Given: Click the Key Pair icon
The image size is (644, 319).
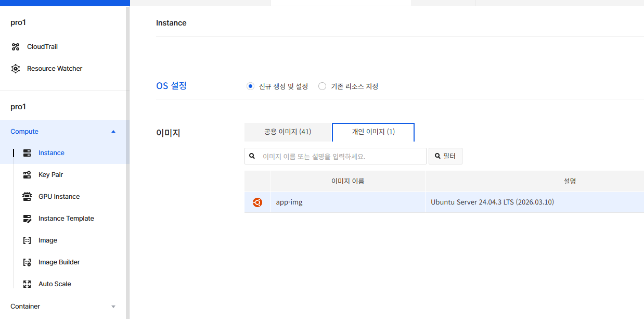Looking at the screenshot, I should pos(27,175).
